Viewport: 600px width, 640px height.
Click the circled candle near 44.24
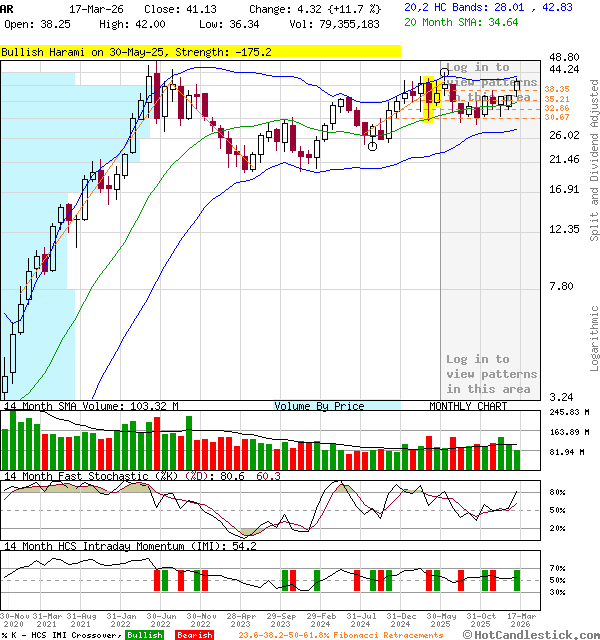(445, 73)
